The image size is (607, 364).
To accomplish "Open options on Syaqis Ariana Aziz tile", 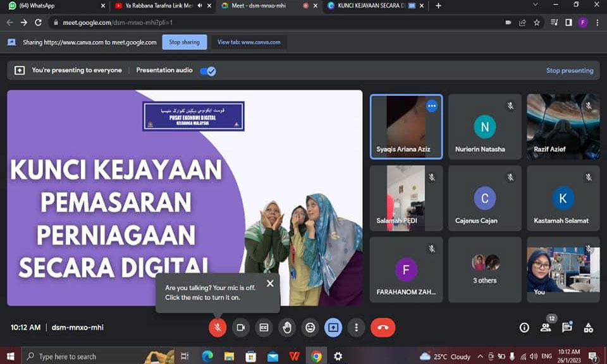I will point(432,106).
